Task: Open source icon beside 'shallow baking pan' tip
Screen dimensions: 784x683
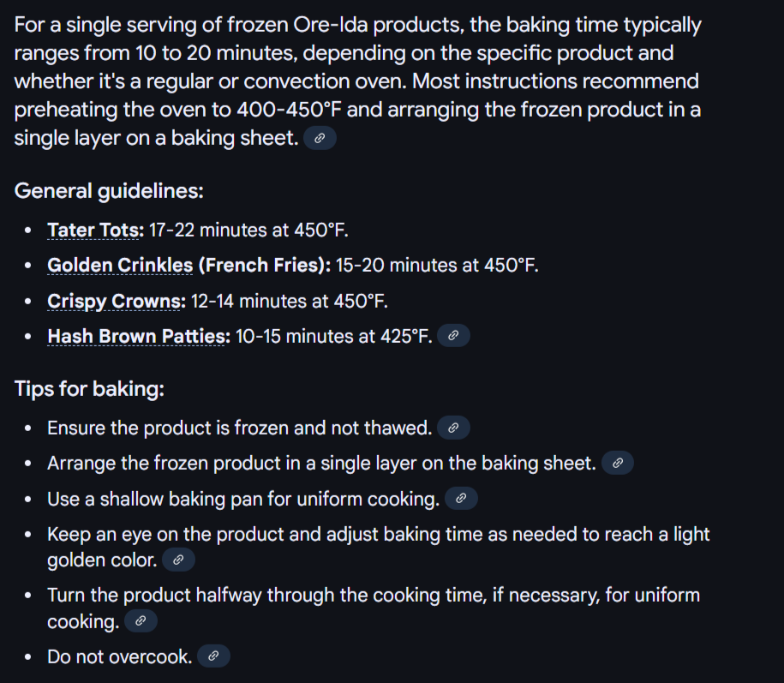Action: [x=461, y=499]
